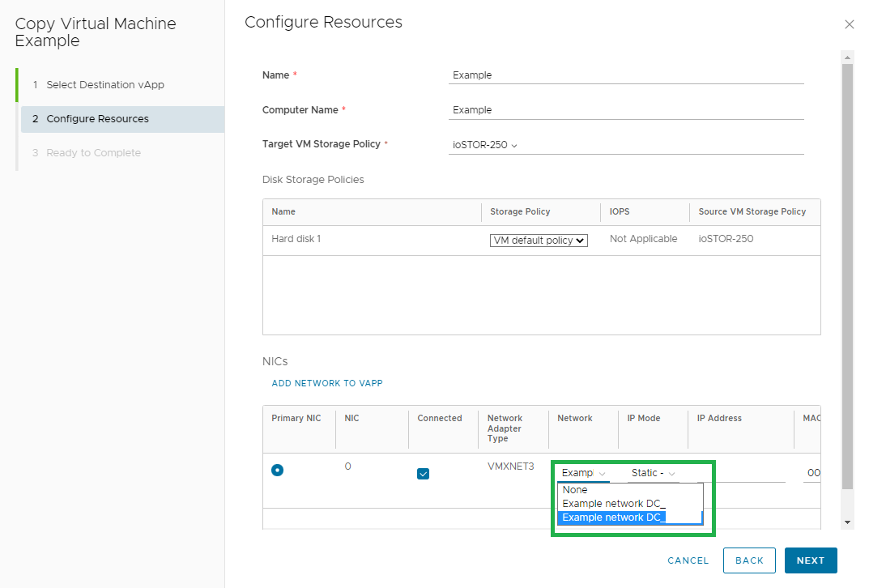
Task: Click ADD NETWORK TO VAPP link
Action: coord(327,384)
